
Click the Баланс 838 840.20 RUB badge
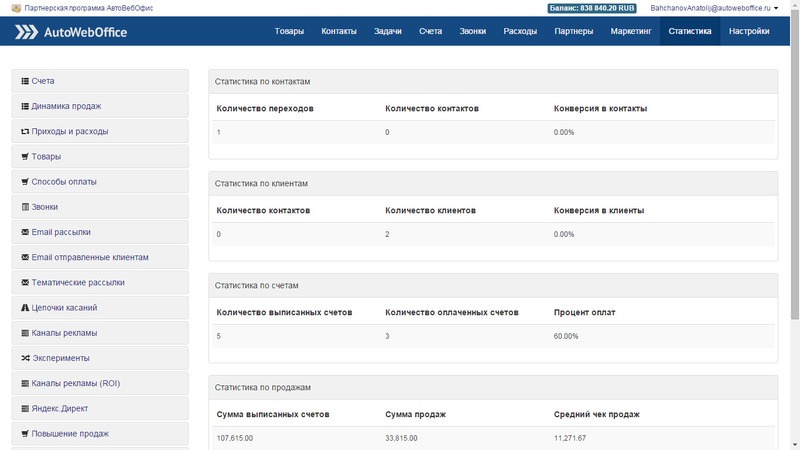click(x=592, y=8)
